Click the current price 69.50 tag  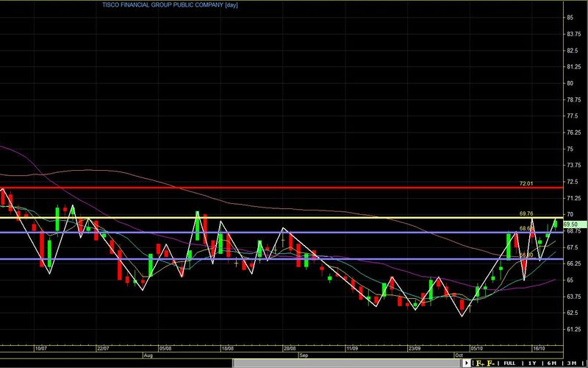tap(575, 224)
